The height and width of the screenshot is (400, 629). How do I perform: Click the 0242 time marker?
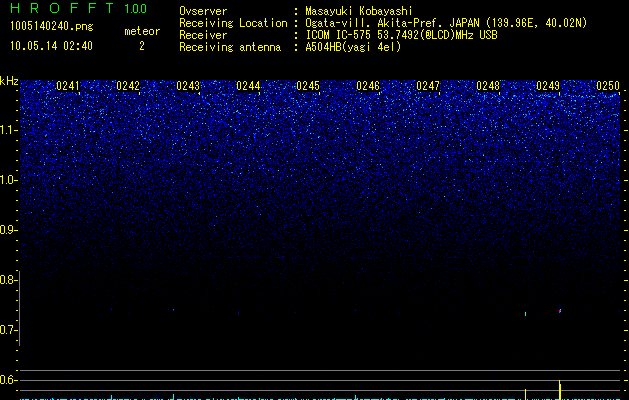click(128, 86)
